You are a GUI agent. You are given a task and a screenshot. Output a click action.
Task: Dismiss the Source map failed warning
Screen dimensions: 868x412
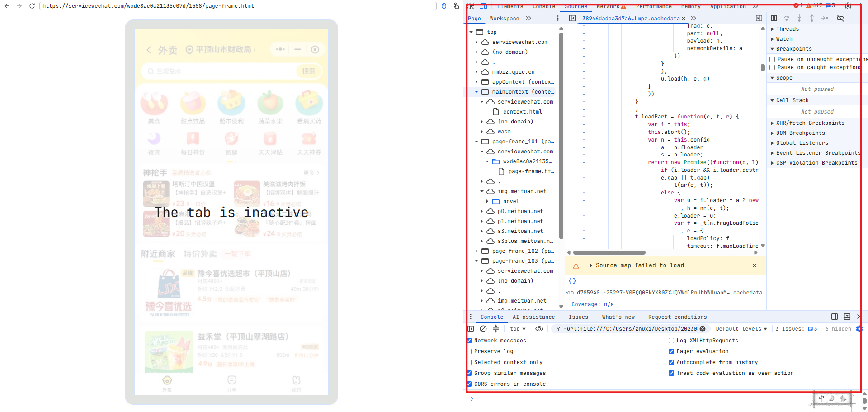point(755,265)
